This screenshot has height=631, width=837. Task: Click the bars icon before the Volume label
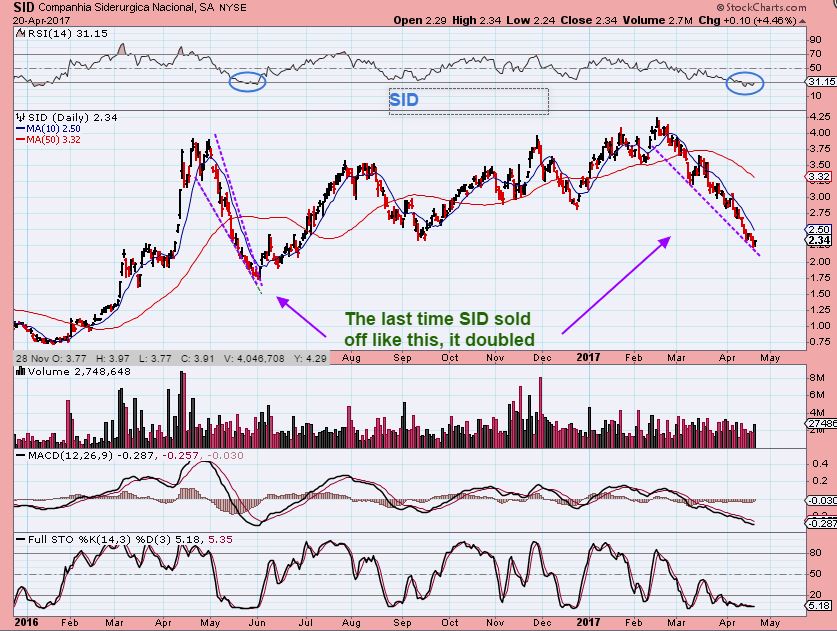21,372
